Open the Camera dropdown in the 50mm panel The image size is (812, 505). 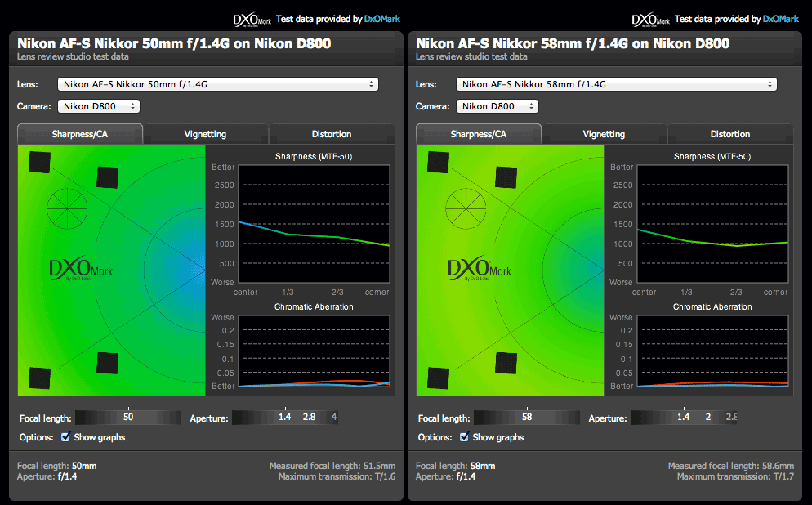(99, 106)
